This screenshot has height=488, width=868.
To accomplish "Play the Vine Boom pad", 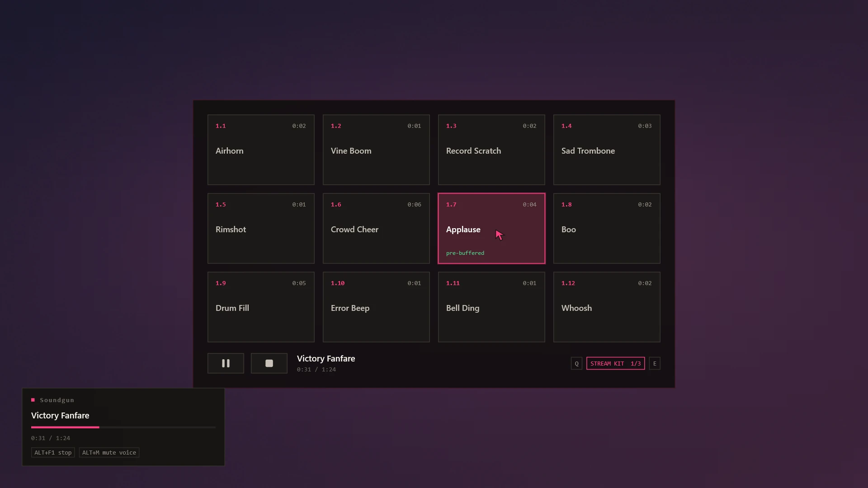I will 376,150.
